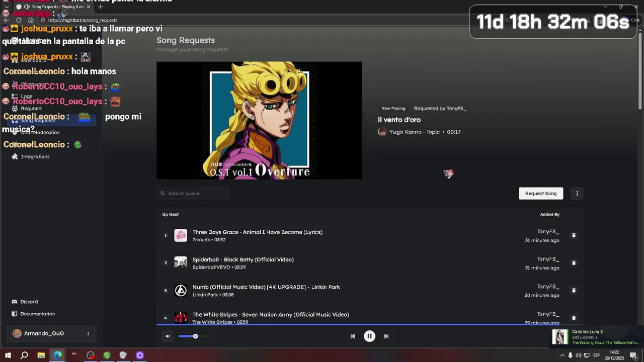Click the 'Up Next' column header
The width and height of the screenshot is (644, 362).
(171, 215)
